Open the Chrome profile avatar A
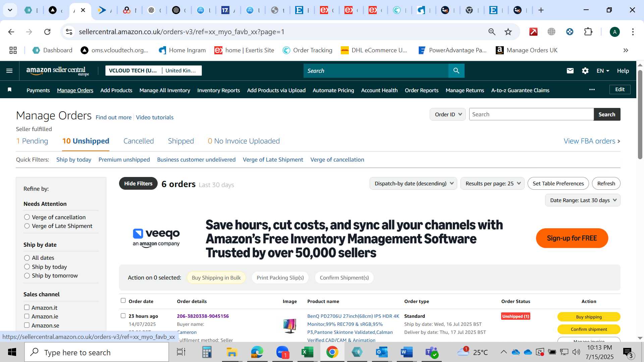 click(x=614, y=32)
